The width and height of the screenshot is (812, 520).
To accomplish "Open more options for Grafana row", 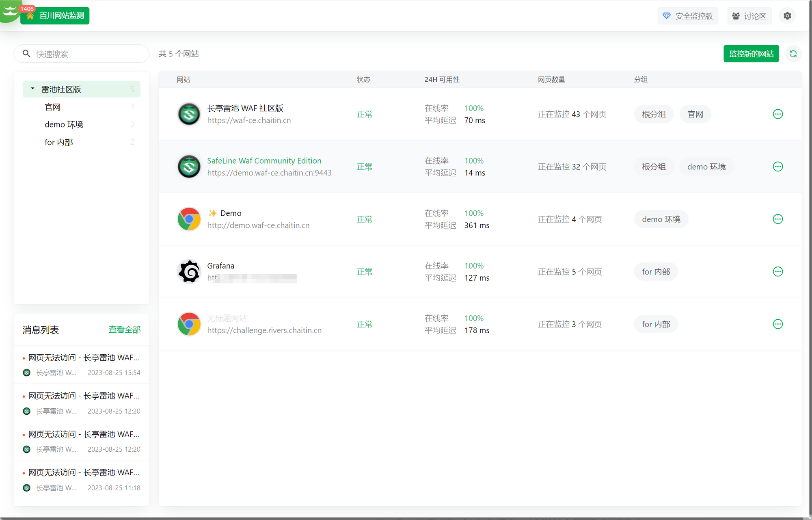I will click(x=777, y=272).
